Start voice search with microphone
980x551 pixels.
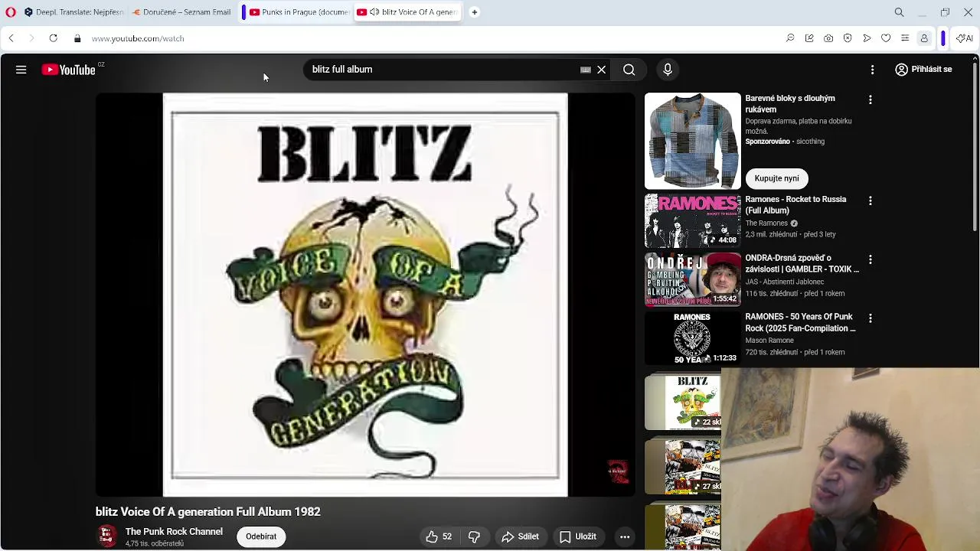point(668,70)
